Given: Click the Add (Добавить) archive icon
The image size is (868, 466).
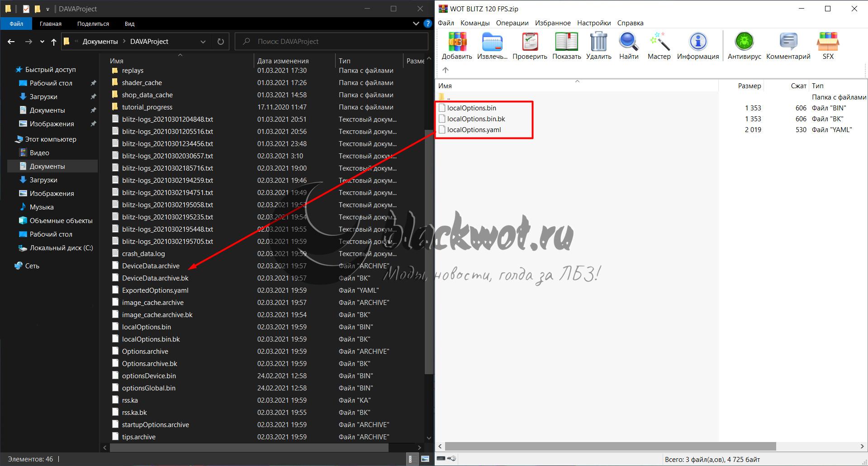Looking at the screenshot, I should 457,42.
